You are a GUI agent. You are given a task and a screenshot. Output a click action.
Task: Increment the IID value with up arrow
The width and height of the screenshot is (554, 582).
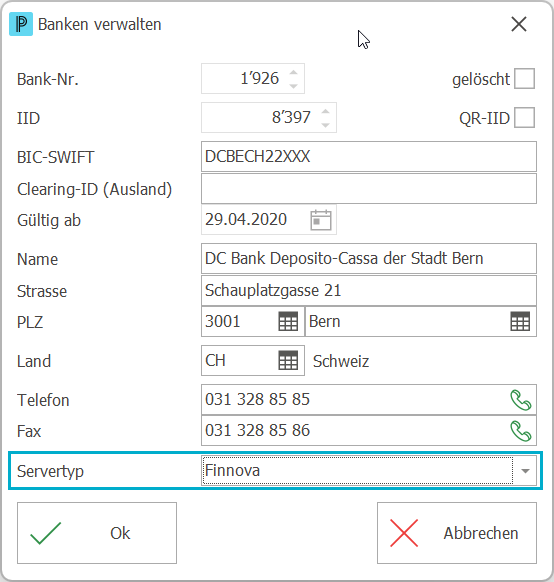click(x=325, y=111)
